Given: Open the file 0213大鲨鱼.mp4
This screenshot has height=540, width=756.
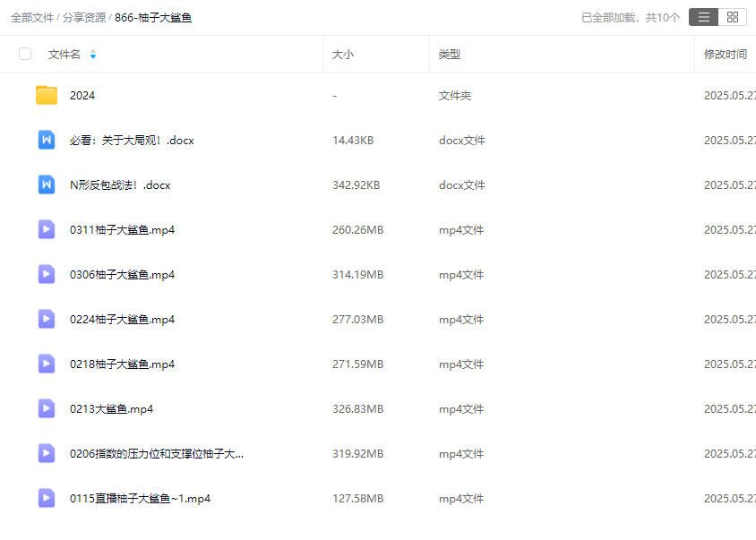Looking at the screenshot, I should (x=111, y=409).
